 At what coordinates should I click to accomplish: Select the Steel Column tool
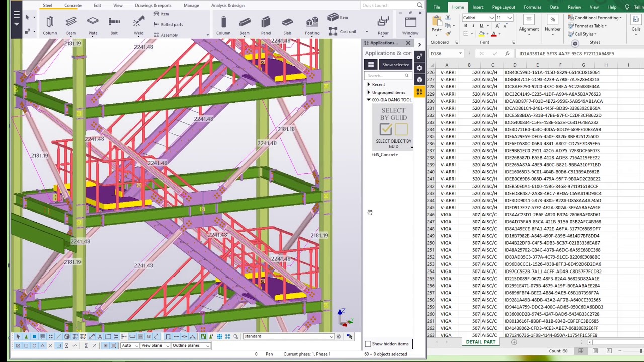(50, 25)
